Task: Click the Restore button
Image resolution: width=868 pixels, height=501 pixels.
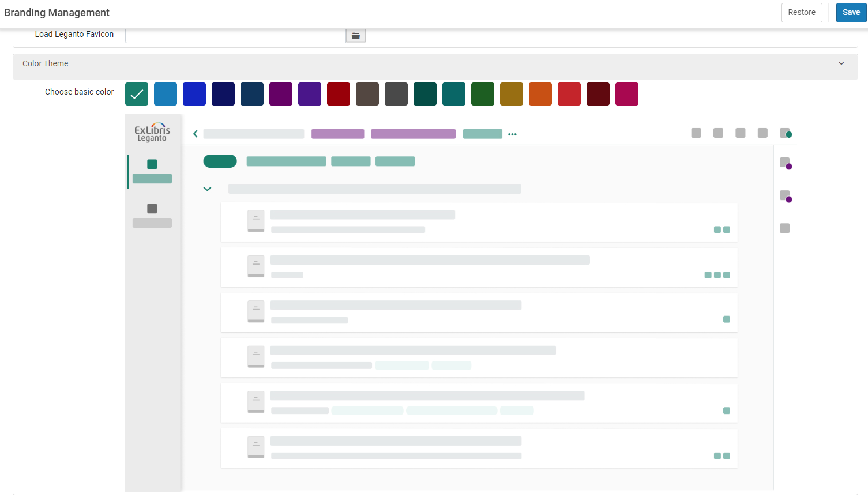Action: coord(801,13)
